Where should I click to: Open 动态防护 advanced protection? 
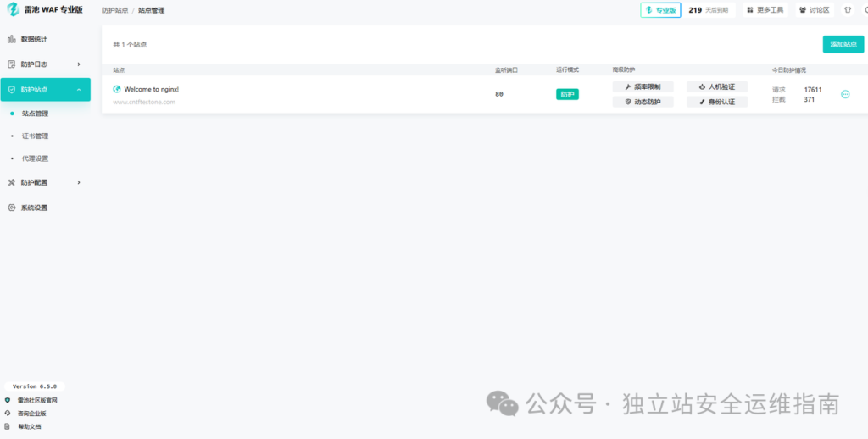[x=643, y=102]
